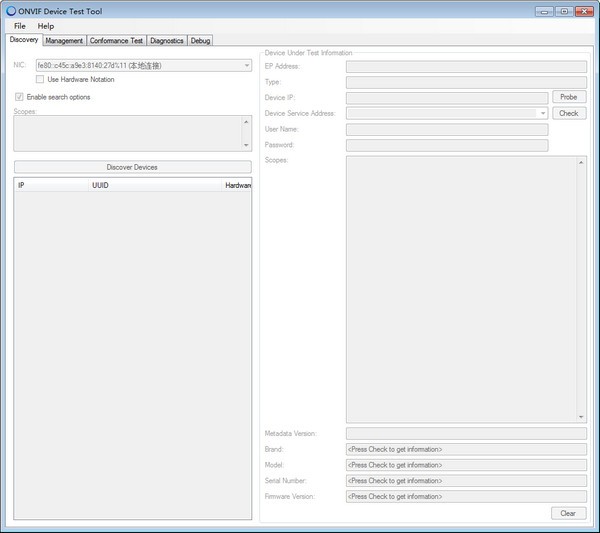Click the Model information field
This screenshot has height=533, width=600.
coord(466,465)
